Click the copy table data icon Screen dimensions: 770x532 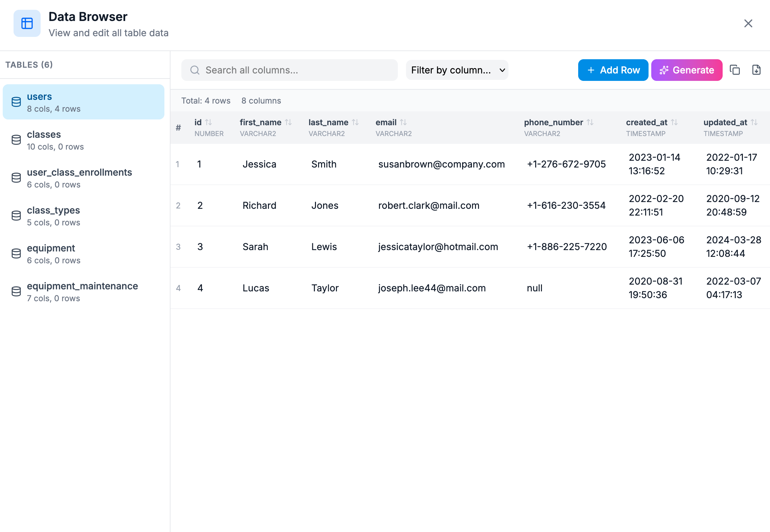pyautogui.click(x=735, y=70)
